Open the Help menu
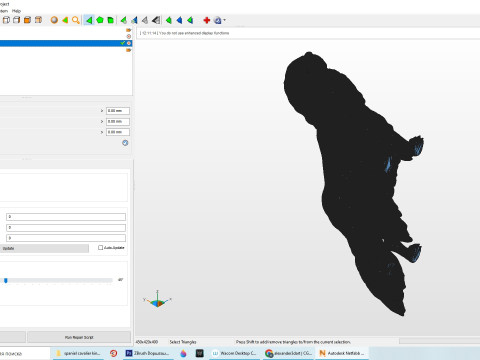This screenshot has height=360, width=480. (x=16, y=11)
